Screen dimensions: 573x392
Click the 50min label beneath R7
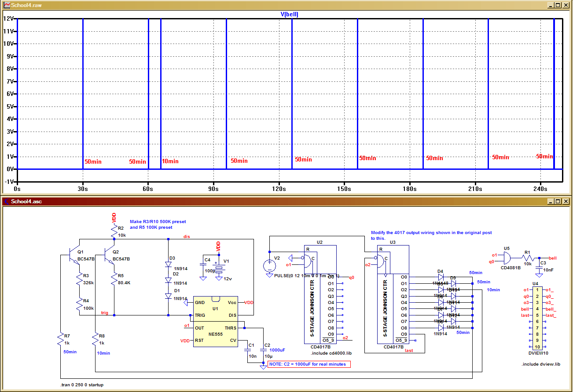tap(70, 352)
